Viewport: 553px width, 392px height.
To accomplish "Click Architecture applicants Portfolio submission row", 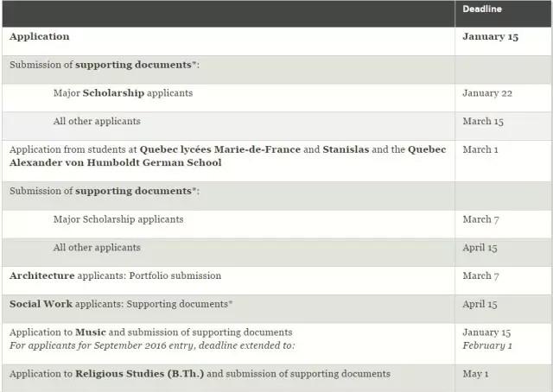I will tap(115, 276).
